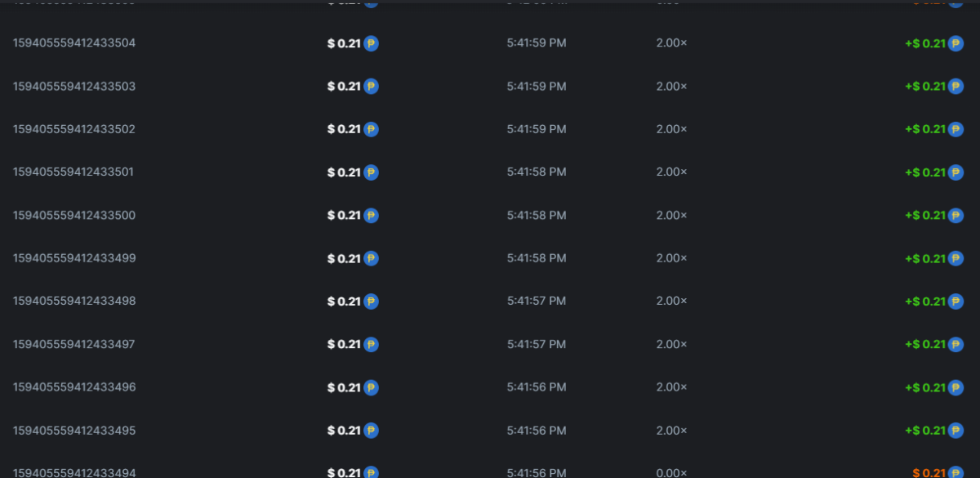Click the payout coin icon in row 159405559412433501
The height and width of the screenshot is (478, 980).
(x=955, y=172)
